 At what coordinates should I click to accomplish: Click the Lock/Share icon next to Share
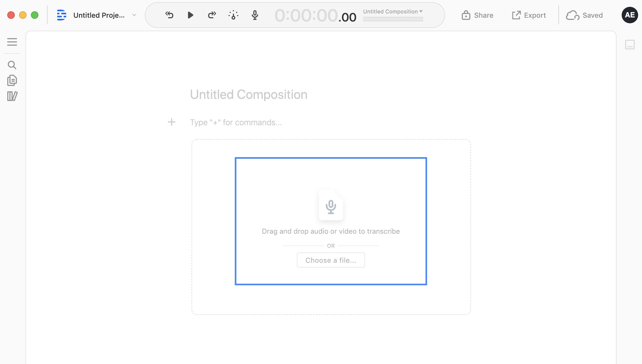466,15
